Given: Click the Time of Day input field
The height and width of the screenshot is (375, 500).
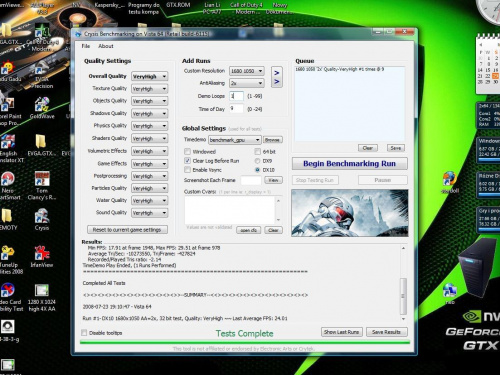Looking at the screenshot, I should (236, 109).
